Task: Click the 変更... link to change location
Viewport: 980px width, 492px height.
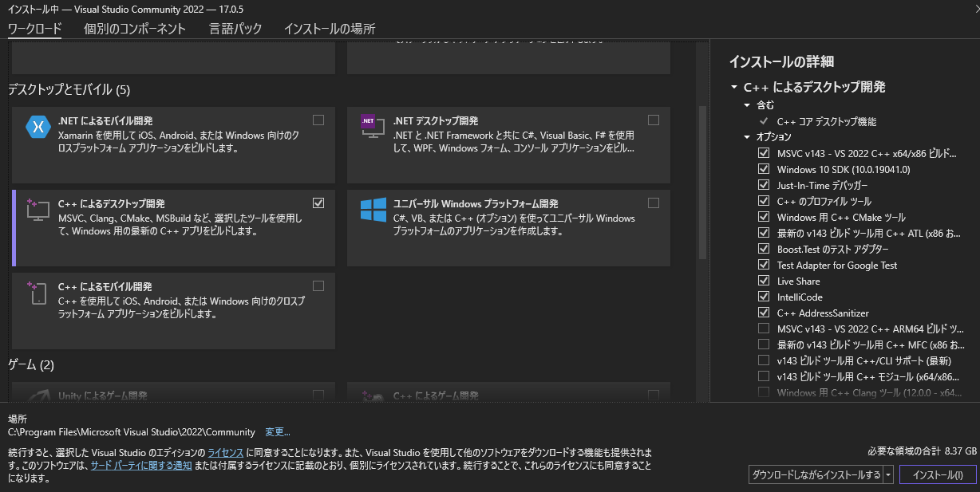Action: pyautogui.click(x=278, y=432)
